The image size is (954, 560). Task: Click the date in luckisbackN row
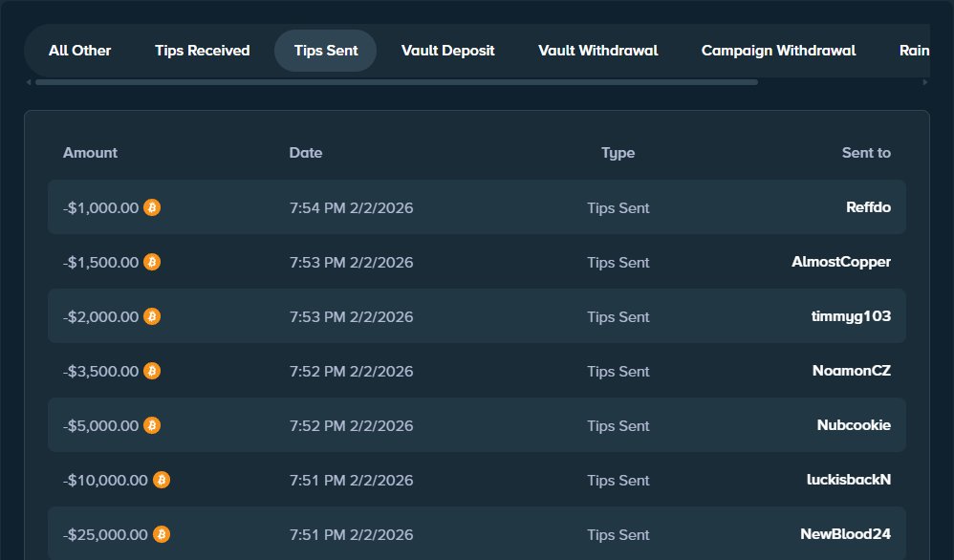pos(351,481)
